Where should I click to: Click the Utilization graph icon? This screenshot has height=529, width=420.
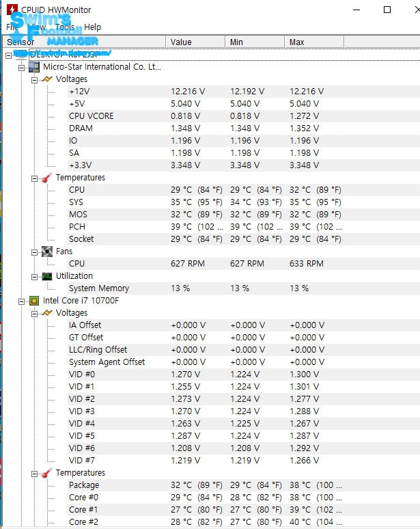[47, 276]
